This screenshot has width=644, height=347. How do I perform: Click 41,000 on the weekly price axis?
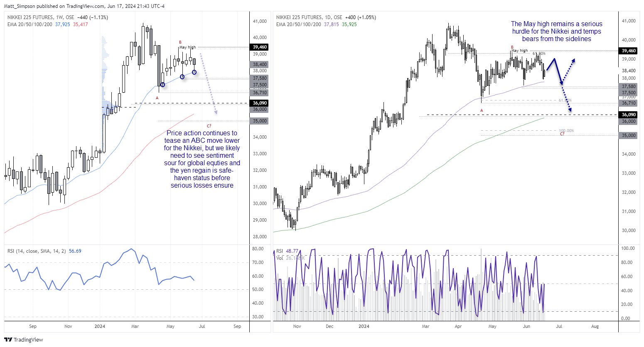(260, 21)
